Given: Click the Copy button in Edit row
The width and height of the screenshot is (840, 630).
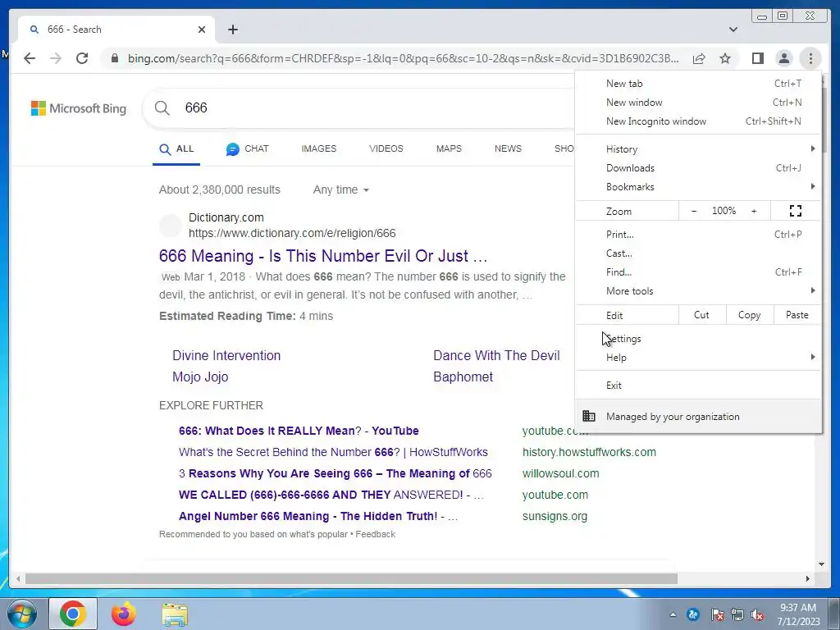Looking at the screenshot, I should [750, 315].
